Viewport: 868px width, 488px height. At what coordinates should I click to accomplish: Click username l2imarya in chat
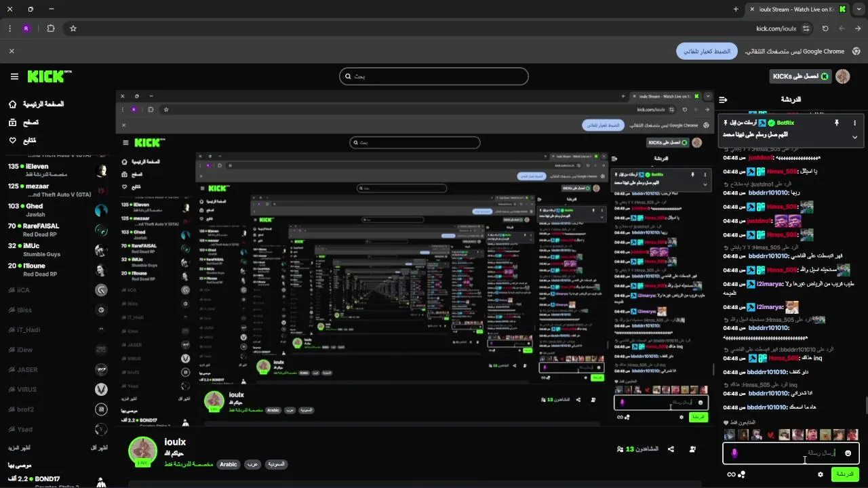[x=769, y=284]
